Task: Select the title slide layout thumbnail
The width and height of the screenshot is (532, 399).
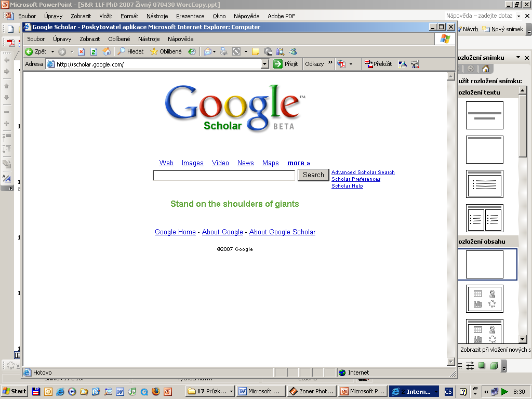Action: [x=485, y=115]
